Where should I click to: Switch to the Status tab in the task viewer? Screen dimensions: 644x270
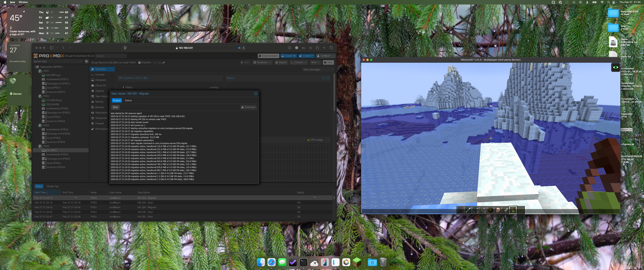pos(128,100)
